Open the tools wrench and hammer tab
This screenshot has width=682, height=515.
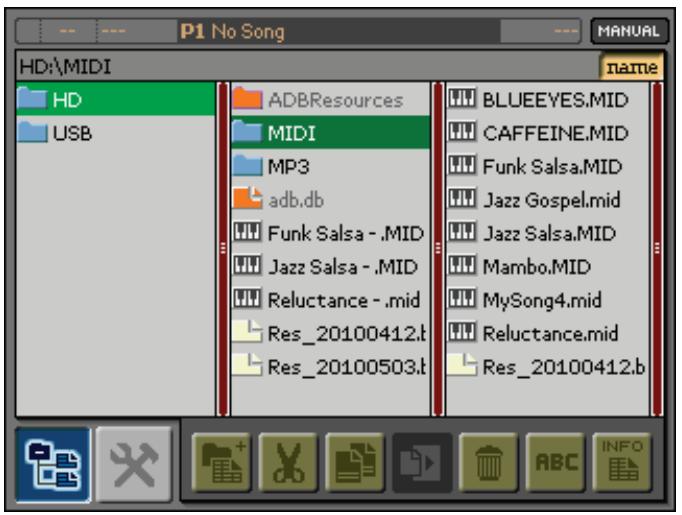[x=134, y=464]
